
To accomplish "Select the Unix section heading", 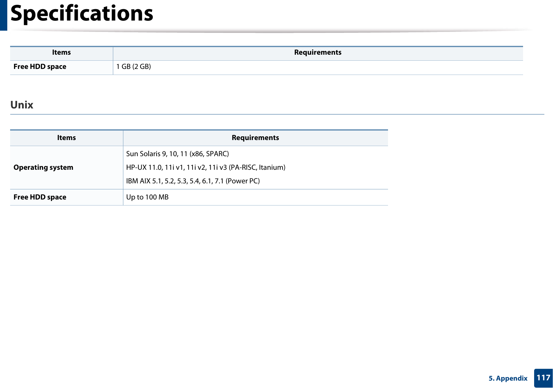I will point(22,105).
